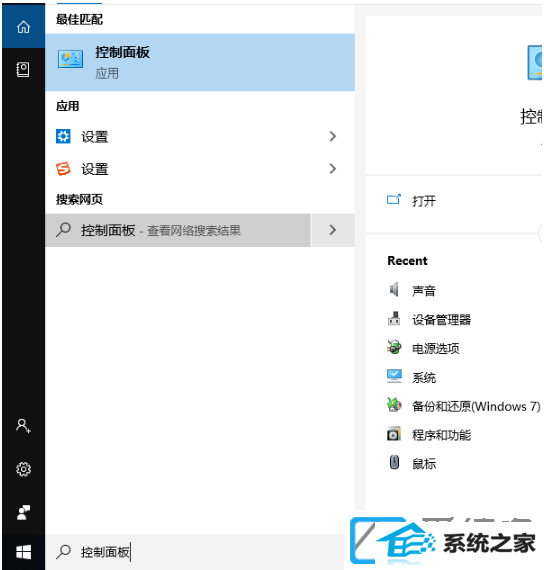Expand arrow beside blue gear 设置
The image size is (544, 570).
tap(332, 137)
